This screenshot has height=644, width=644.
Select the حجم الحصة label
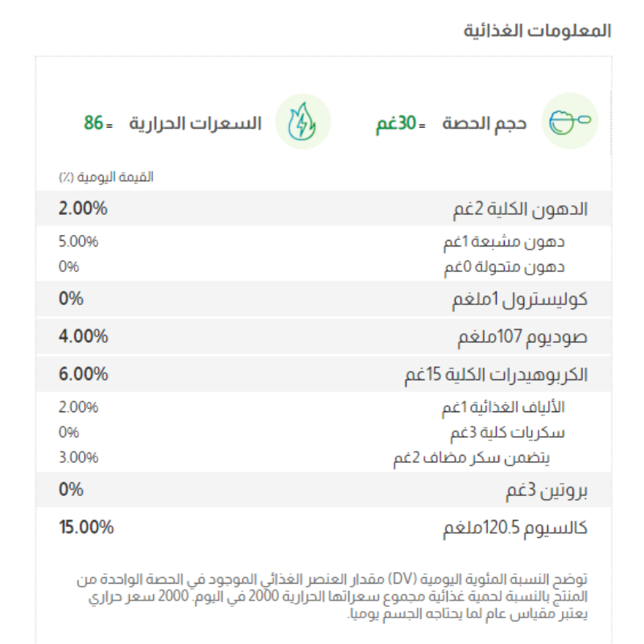[x=484, y=124]
